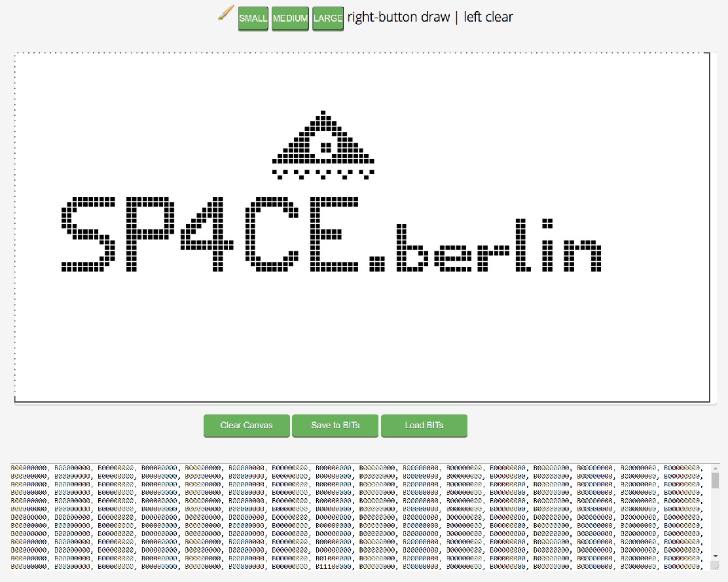728x582 pixels.
Task: Click the text area scroll-down arrow
Action: coord(715,556)
